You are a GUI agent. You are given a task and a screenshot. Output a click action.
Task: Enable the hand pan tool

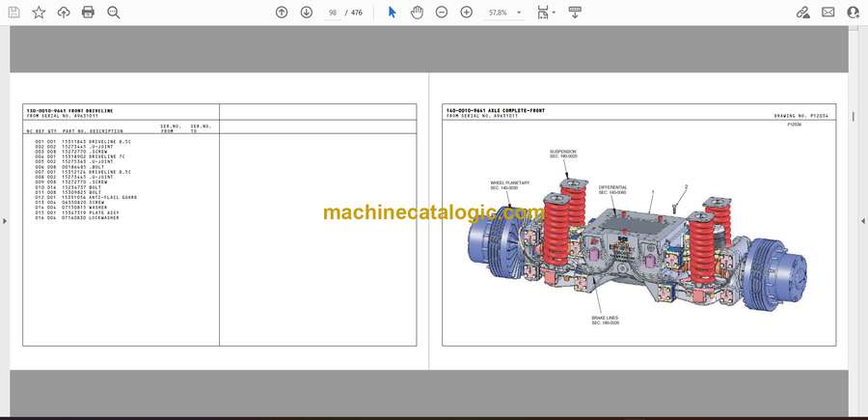pos(417,13)
